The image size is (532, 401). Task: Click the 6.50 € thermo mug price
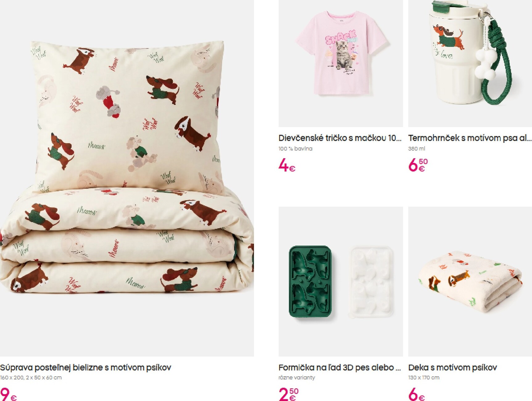coord(418,165)
